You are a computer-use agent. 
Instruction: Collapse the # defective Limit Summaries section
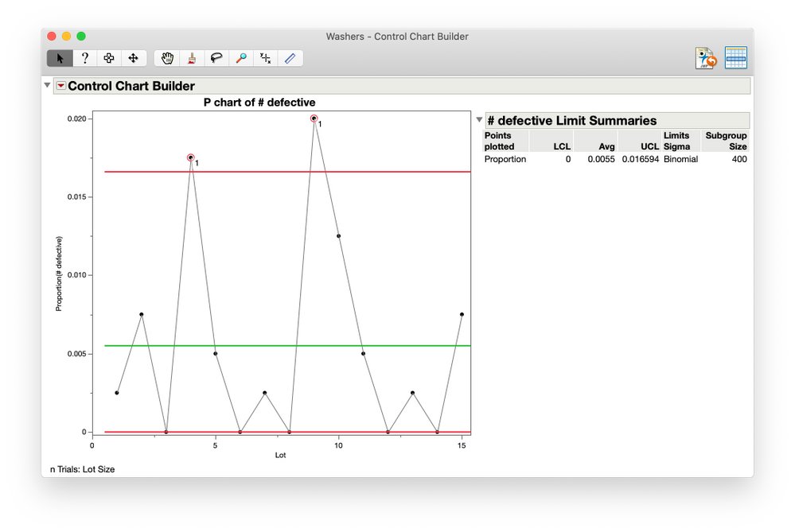pyautogui.click(x=479, y=120)
